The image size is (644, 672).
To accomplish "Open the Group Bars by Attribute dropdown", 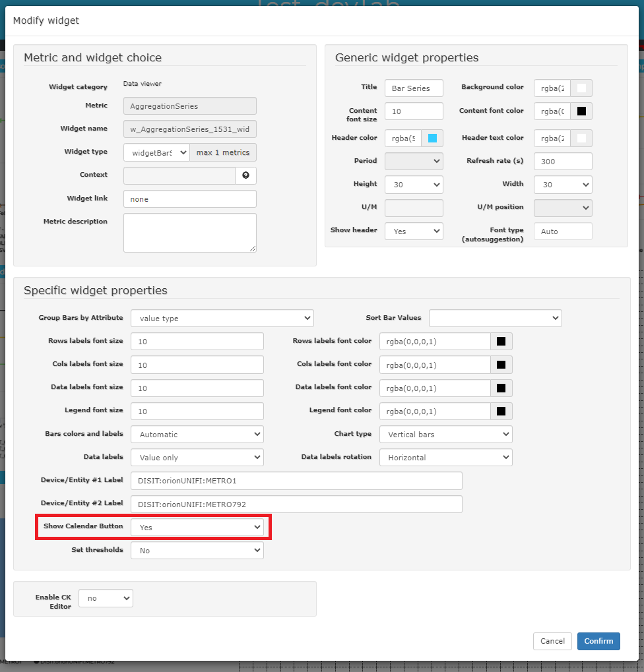I will click(x=222, y=319).
